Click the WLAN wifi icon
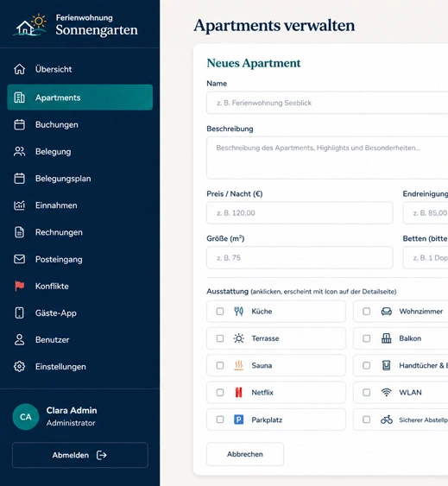The height and width of the screenshot is (486, 448). pyautogui.click(x=387, y=393)
